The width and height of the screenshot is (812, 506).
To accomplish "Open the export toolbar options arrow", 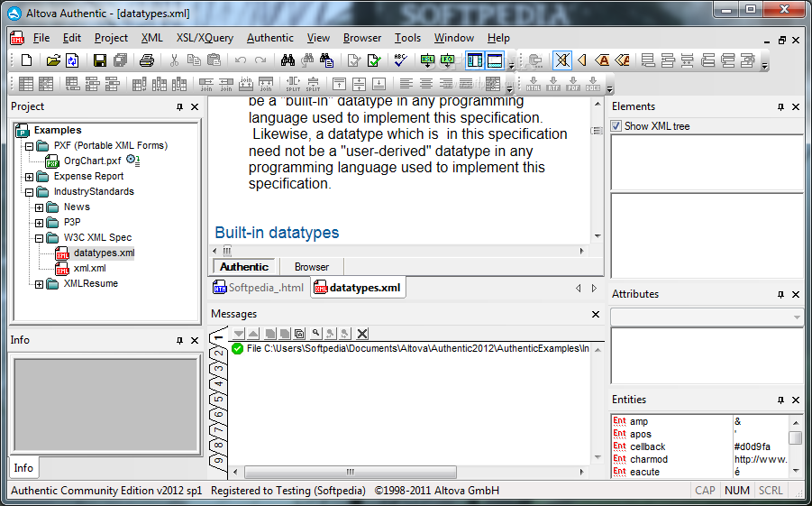I will 609,89.
